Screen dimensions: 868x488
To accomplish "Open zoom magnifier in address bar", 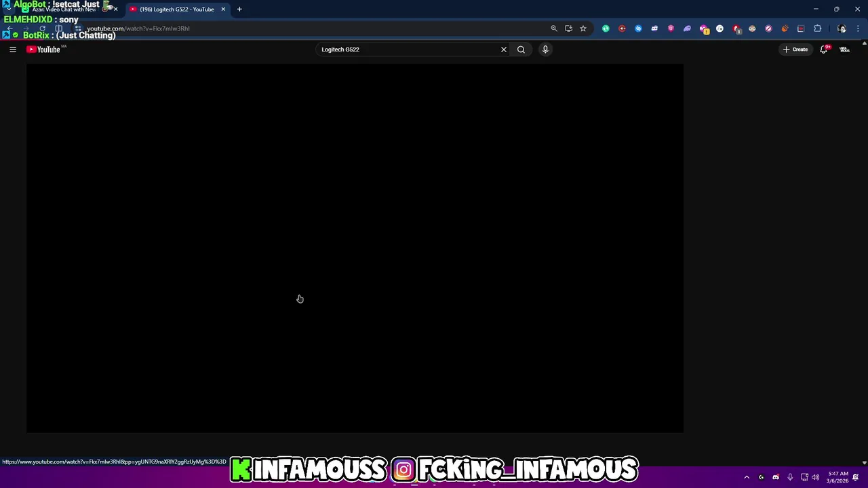I will coord(554,28).
